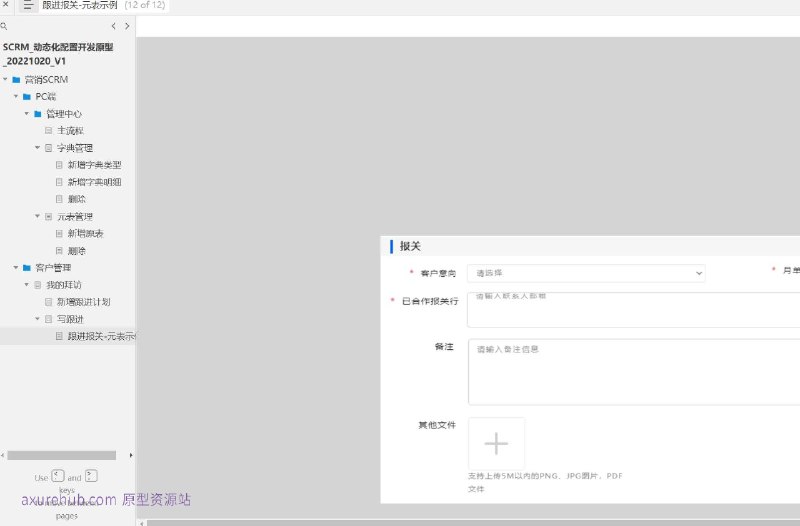Open the 字典管理 page
Image resolution: width=800 pixels, height=526 pixels.
tap(74, 148)
